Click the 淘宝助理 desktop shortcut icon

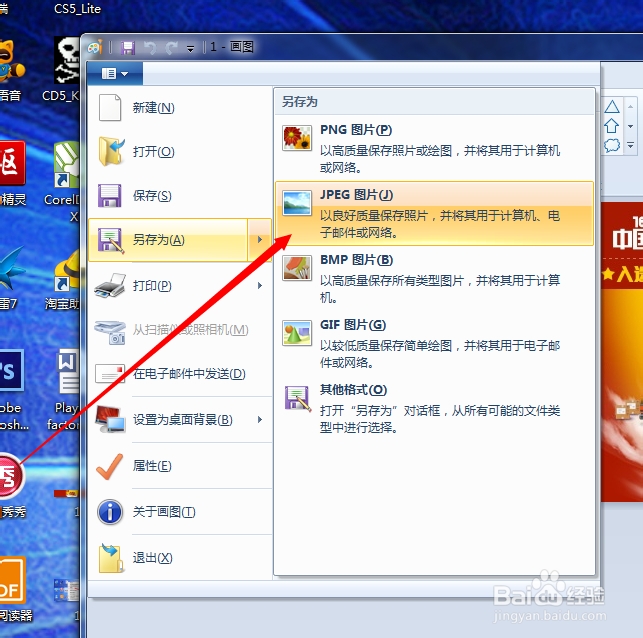pos(67,271)
